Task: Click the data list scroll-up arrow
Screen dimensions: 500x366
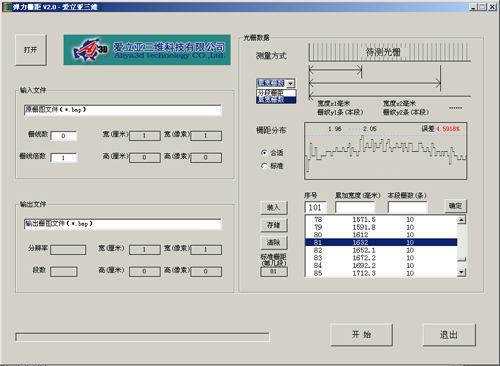Action: (462, 220)
